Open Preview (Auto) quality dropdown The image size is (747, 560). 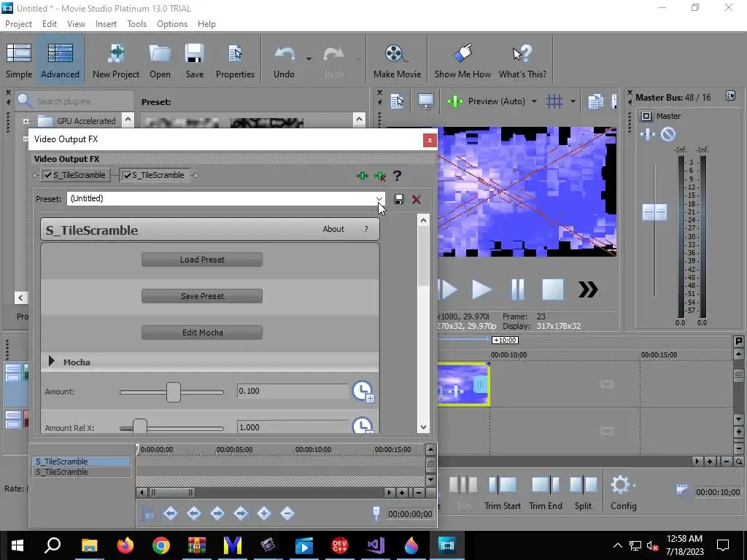tap(534, 101)
